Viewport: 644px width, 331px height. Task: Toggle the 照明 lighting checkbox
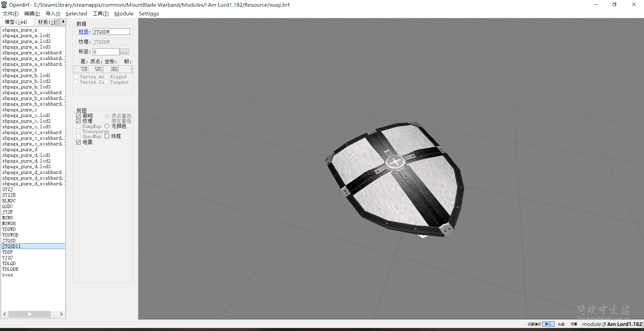coord(78,116)
